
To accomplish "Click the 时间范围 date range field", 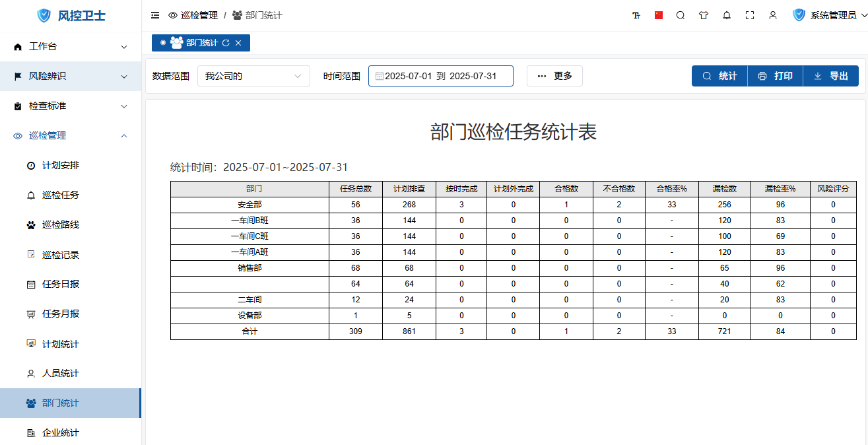I will [x=440, y=76].
